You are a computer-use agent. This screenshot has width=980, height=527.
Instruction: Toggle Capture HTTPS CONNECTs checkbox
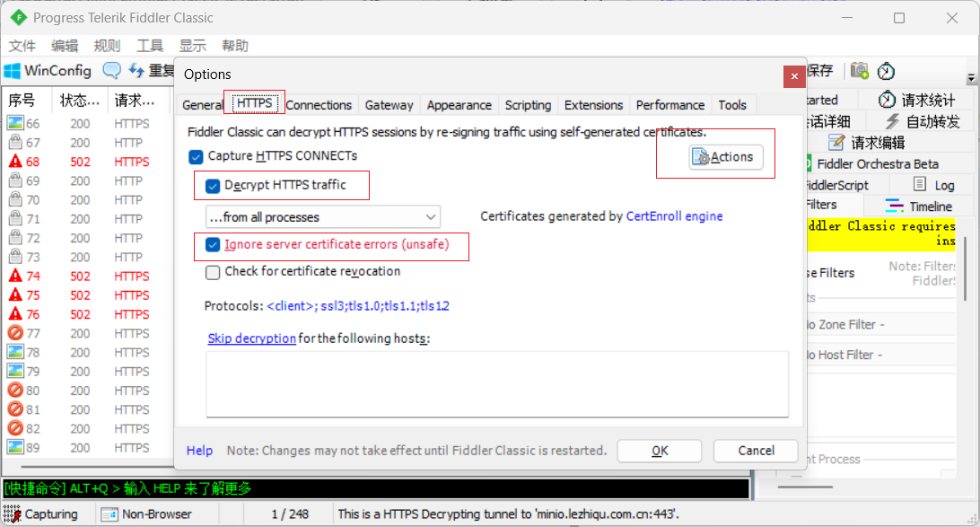pos(197,156)
